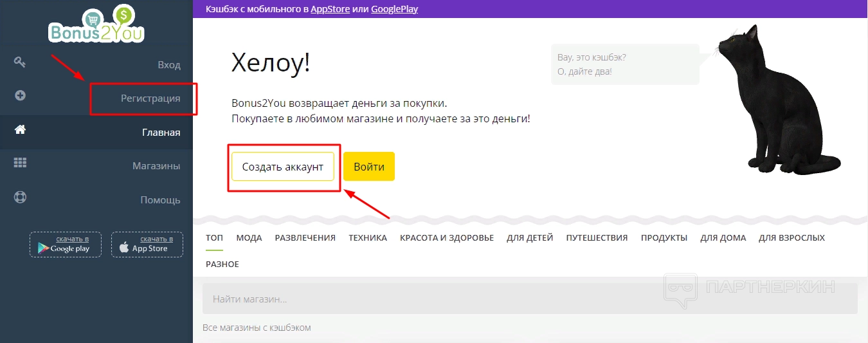Click the Хелоу! heading
The width and height of the screenshot is (868, 343).
(x=271, y=62)
